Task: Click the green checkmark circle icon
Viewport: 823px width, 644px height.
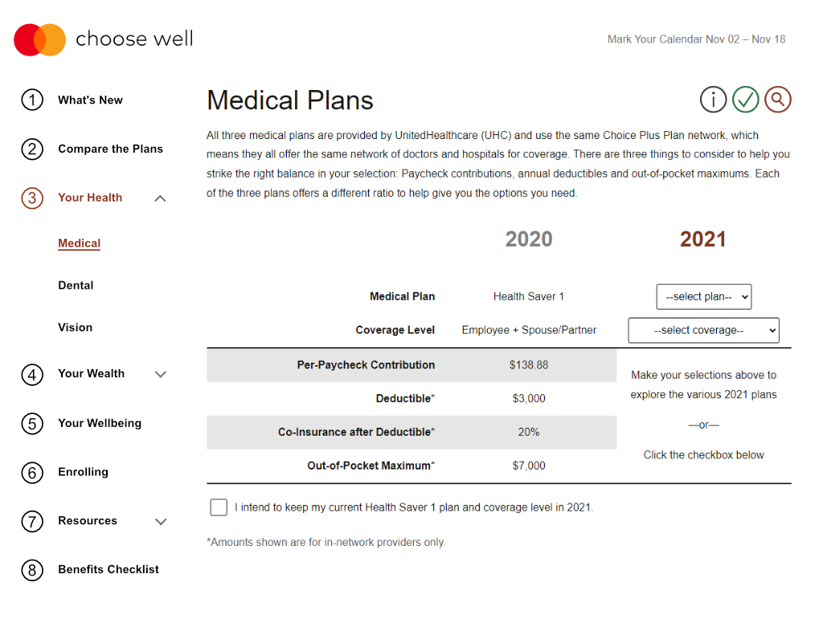Action: 746,100
